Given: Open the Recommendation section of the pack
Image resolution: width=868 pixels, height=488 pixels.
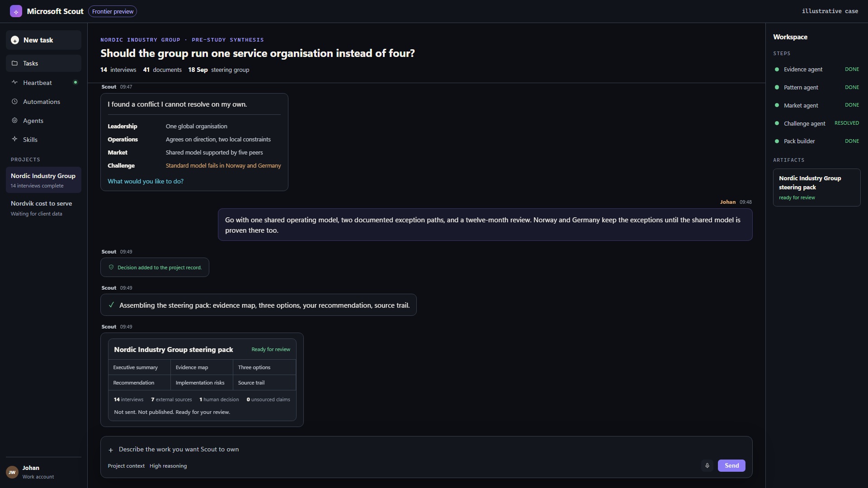Looking at the screenshot, I should coord(139,383).
